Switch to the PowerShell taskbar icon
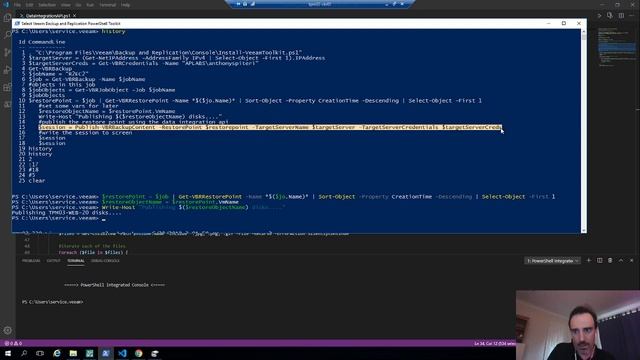The height and width of the screenshot is (360, 640). pyautogui.click(x=106, y=353)
